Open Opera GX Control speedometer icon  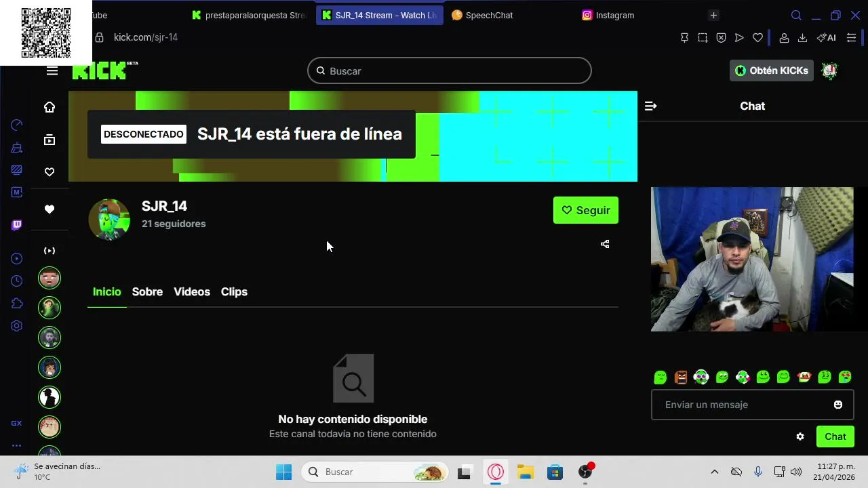pos(17,125)
